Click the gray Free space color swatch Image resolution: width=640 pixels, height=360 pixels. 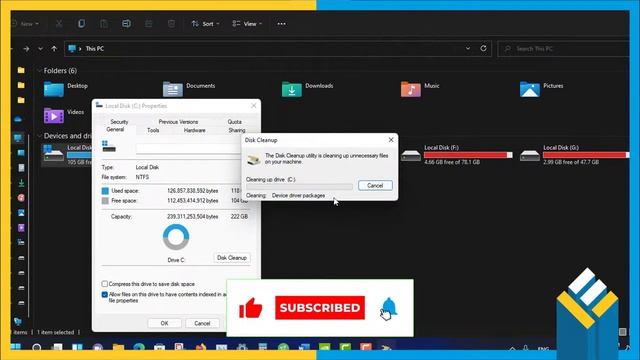(x=105, y=201)
